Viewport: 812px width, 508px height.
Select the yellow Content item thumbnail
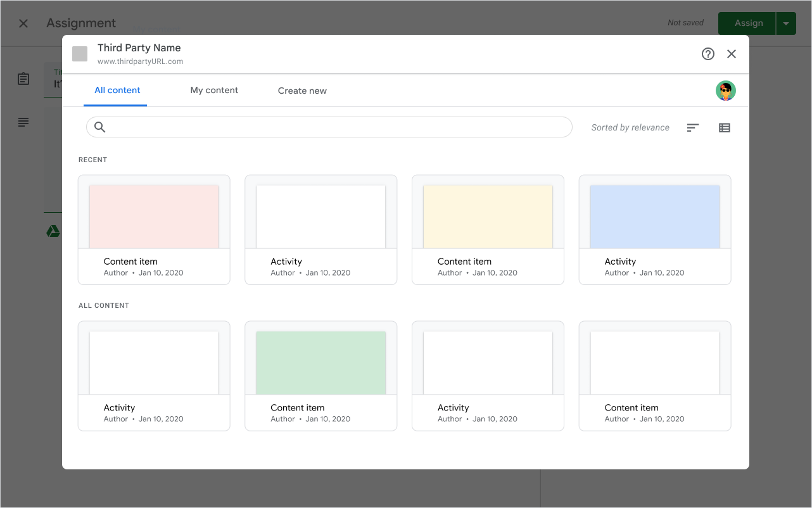tap(487, 215)
